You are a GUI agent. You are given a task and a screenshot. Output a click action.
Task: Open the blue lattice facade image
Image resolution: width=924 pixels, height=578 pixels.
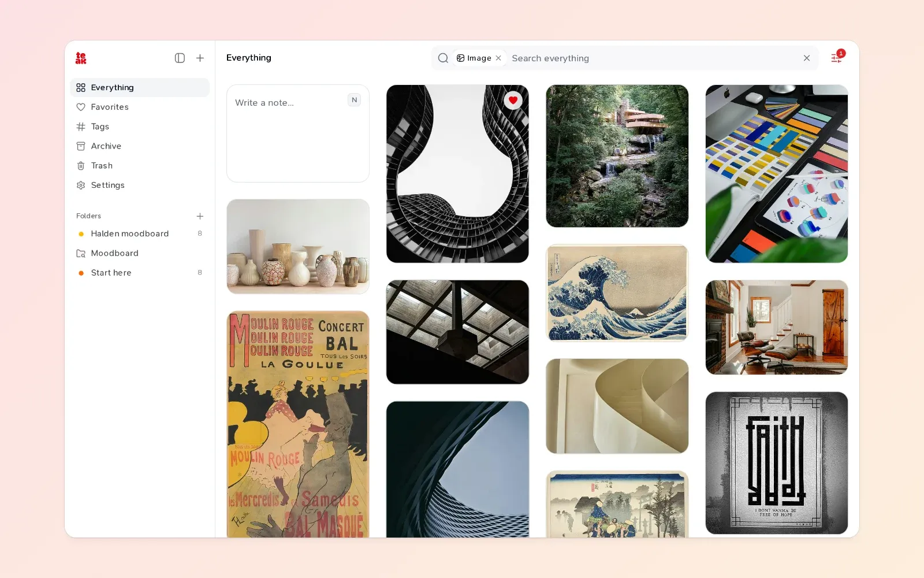(x=457, y=469)
